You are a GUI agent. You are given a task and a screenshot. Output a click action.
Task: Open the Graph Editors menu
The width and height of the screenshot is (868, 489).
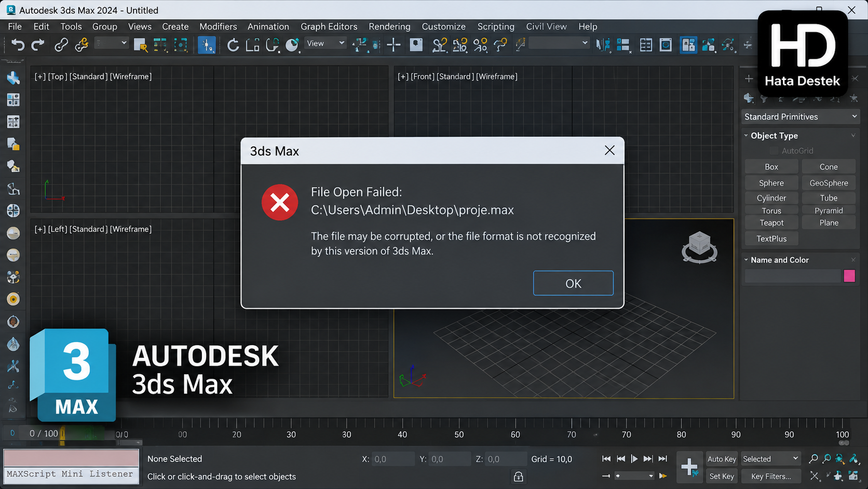point(329,27)
